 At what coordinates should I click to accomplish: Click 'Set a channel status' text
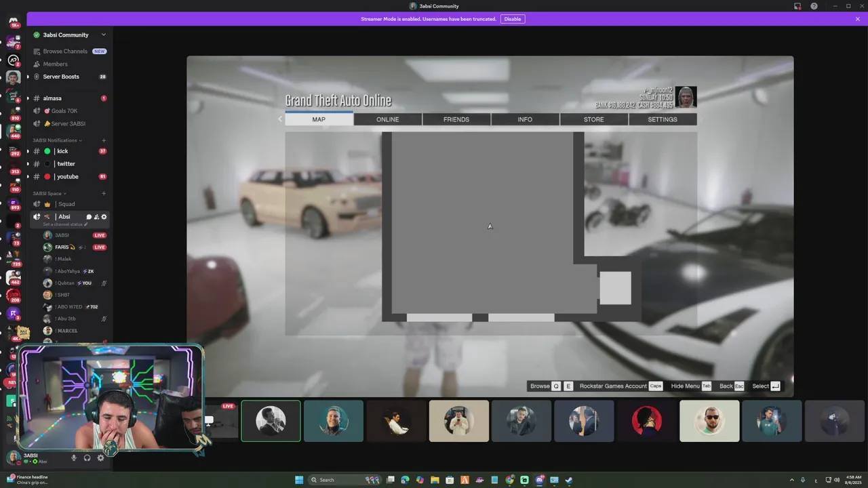[64, 224]
